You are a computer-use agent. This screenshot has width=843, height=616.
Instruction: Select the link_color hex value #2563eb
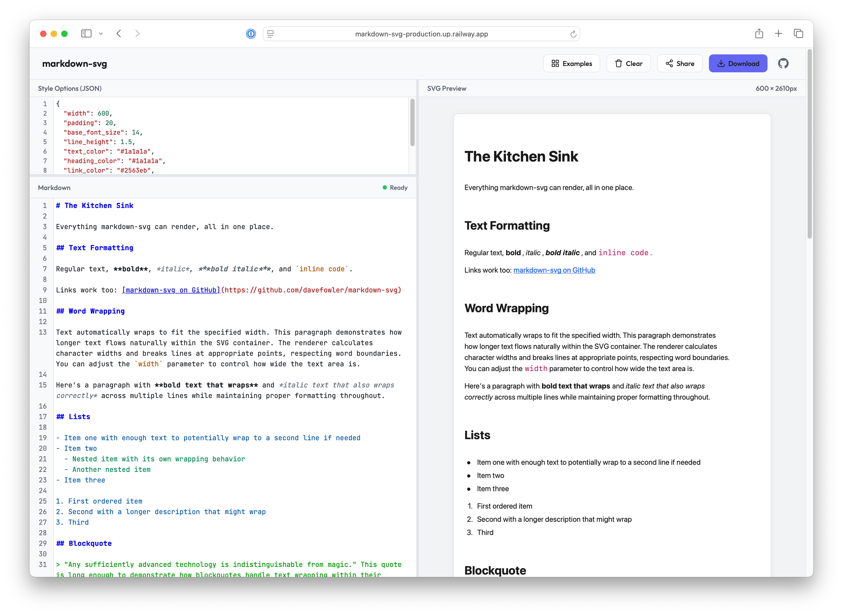pyautogui.click(x=136, y=170)
